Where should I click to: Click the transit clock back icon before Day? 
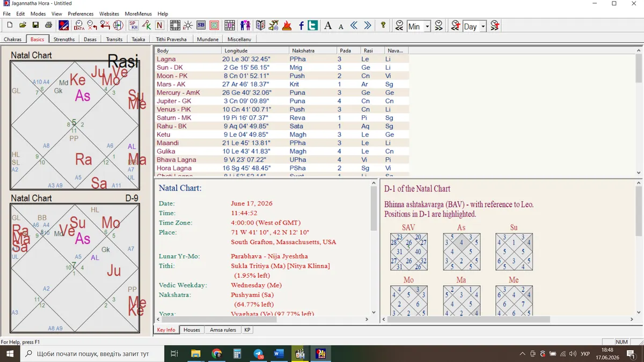pyautogui.click(x=456, y=25)
